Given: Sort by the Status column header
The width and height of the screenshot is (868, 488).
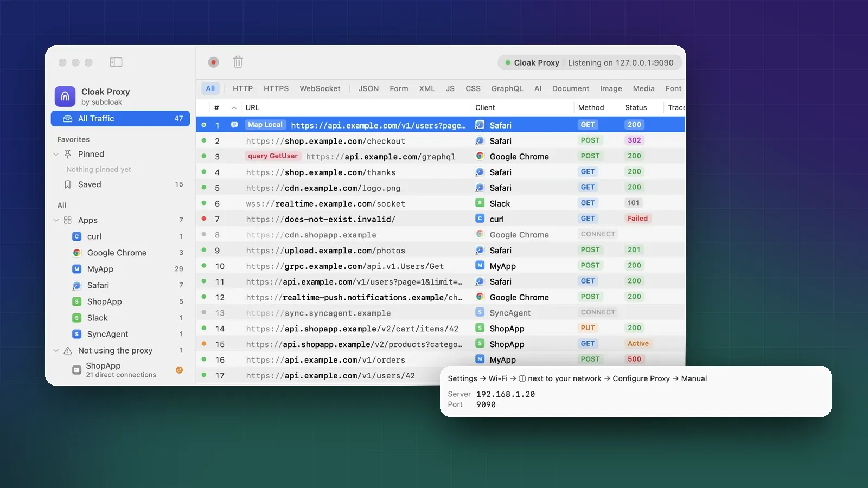Looking at the screenshot, I should point(636,107).
